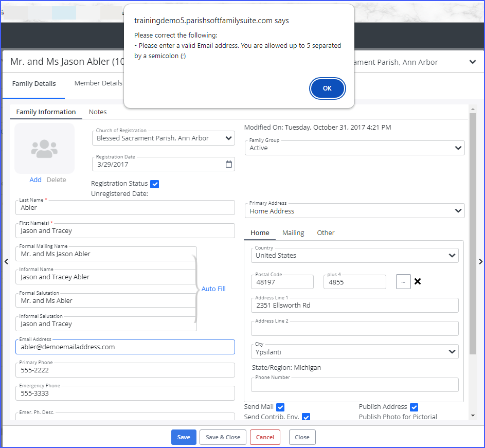This screenshot has width=485, height=448.
Task: Click the Formal Salutation field
Action: [x=106, y=300]
